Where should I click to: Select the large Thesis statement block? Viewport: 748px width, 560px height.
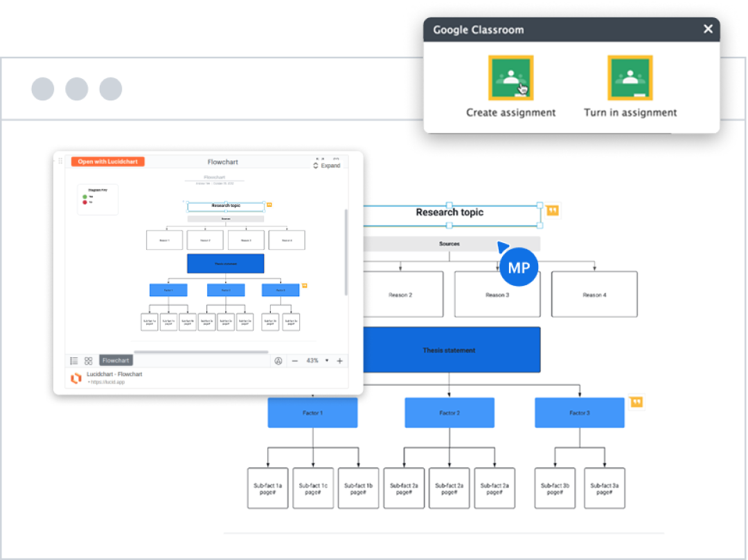[x=452, y=350]
